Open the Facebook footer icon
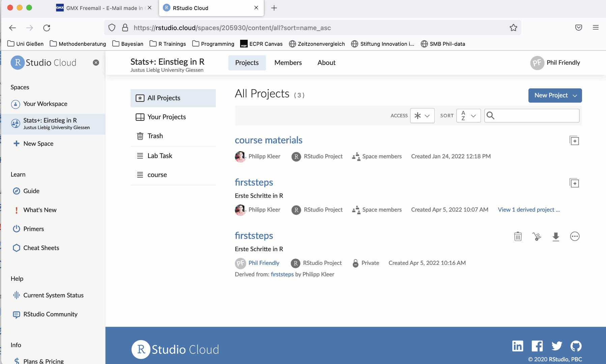 [537, 346]
